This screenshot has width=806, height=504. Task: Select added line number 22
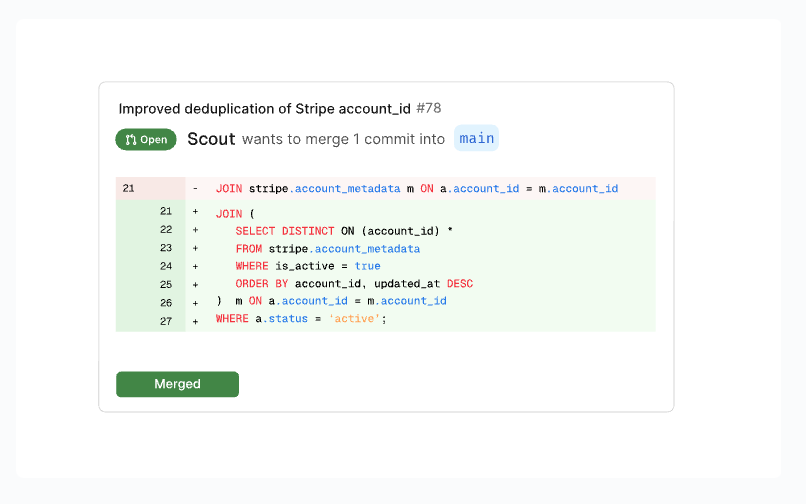point(166,229)
